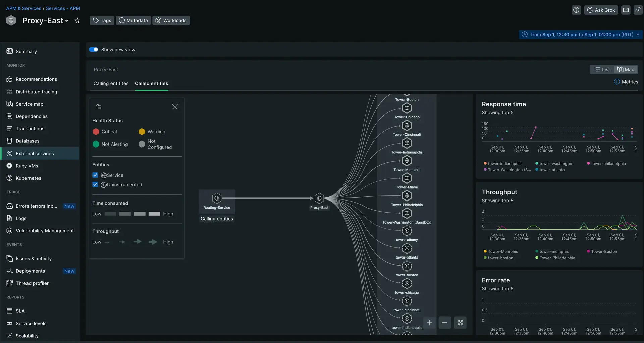Toggle the Show new view switch
Screen dimensions: 644x343
pos(93,50)
